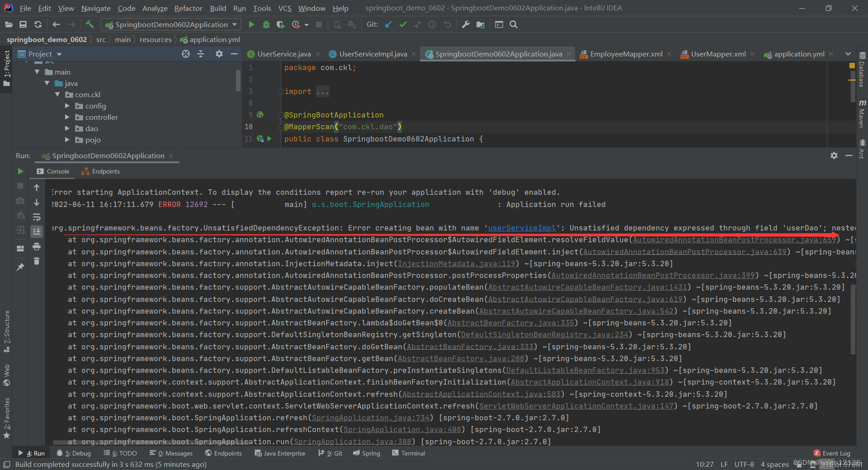Image resolution: width=868 pixels, height=470 pixels.
Task: Click the console vertical scrollbar
Action: click(853, 320)
